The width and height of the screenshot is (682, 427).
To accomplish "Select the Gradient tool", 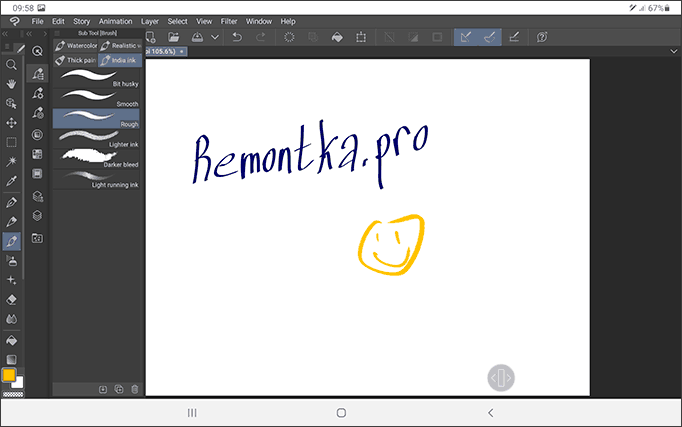I will 11,359.
